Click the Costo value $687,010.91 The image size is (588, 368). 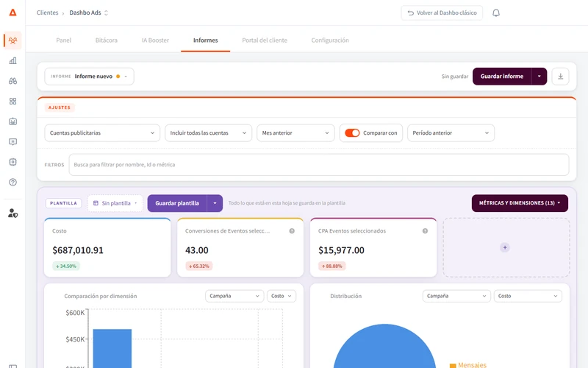pyautogui.click(x=78, y=250)
